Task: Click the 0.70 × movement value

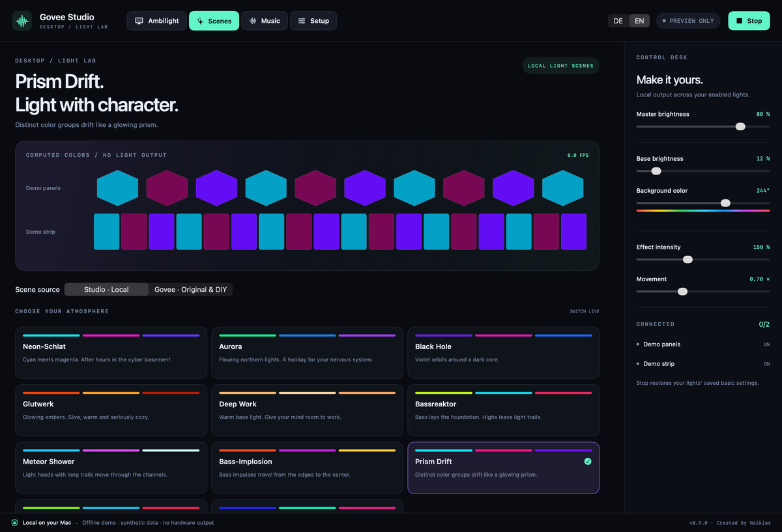Action: click(760, 279)
